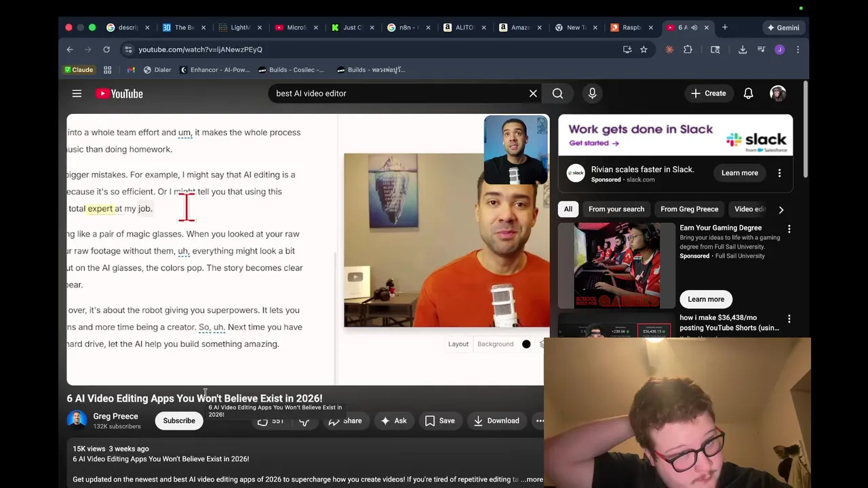The width and height of the screenshot is (868, 488).
Task: Open the Create button menu
Action: click(709, 94)
